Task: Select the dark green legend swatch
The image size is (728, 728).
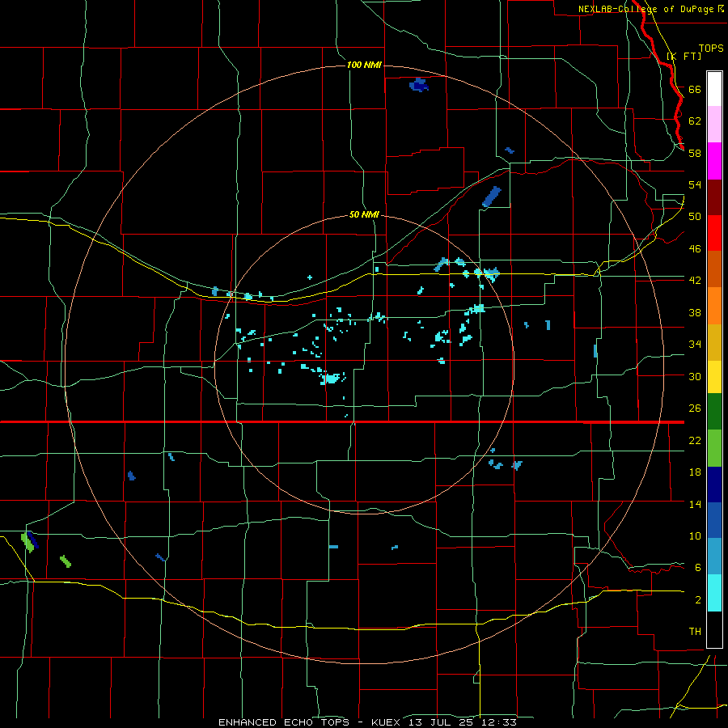Action: tap(714, 412)
